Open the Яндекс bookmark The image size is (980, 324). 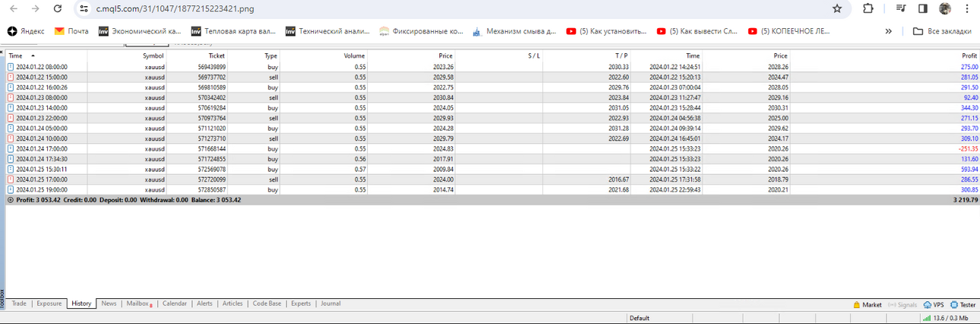(x=26, y=31)
